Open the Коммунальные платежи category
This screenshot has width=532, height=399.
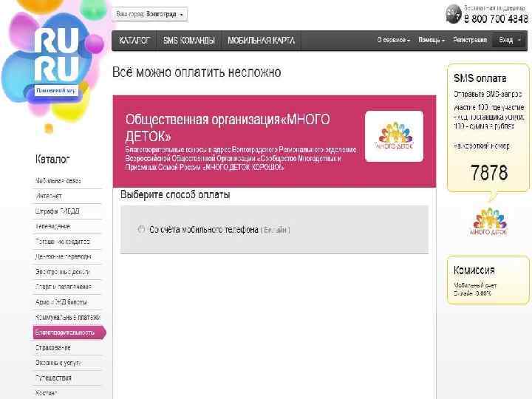67,317
